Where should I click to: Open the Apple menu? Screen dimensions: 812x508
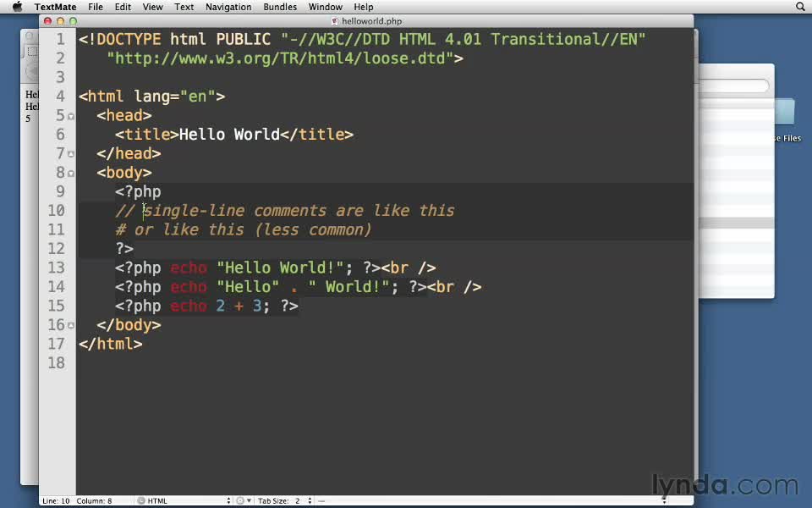[16, 7]
